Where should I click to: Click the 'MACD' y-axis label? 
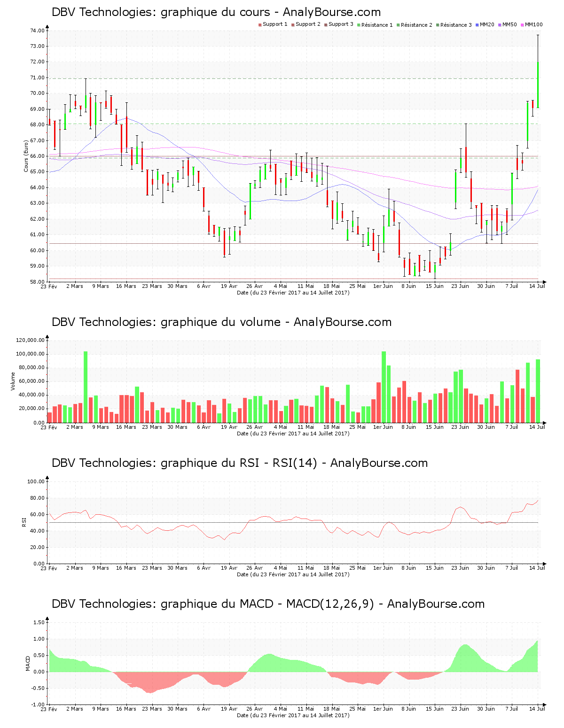(x=28, y=663)
